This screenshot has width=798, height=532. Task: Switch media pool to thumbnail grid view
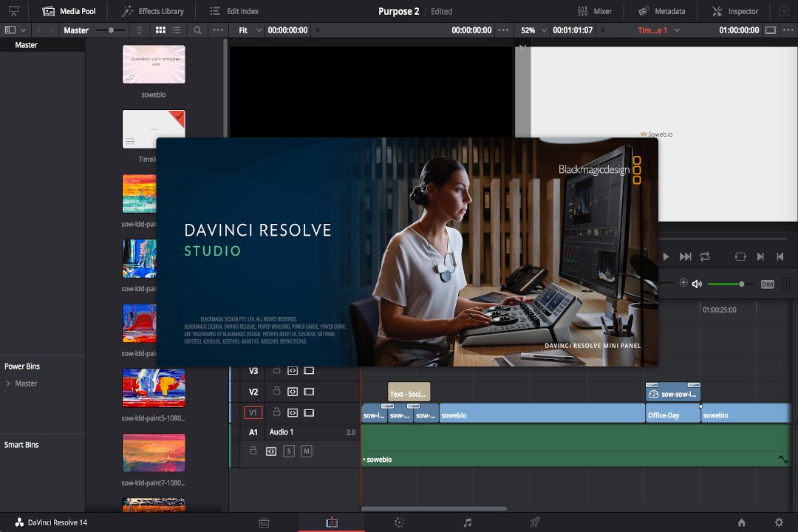click(160, 30)
